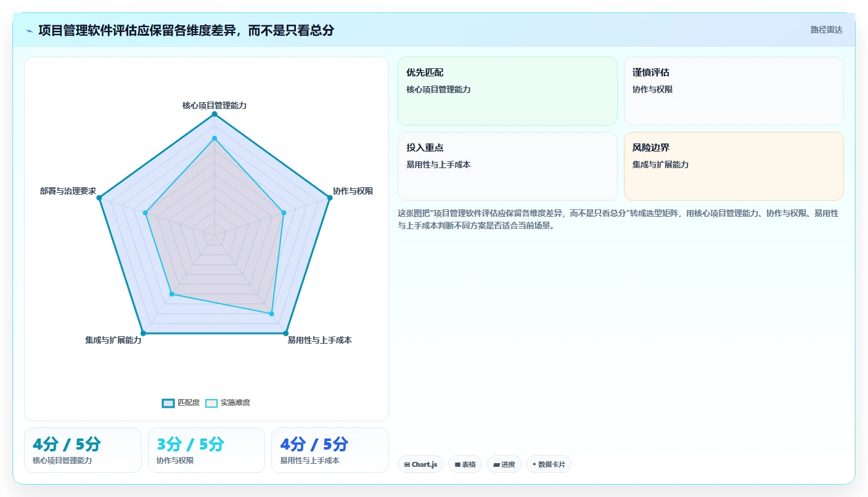Click the 匹配度 data point at 集成与扩展能力 vertex
Viewport: 868px width, 497px height.
(x=143, y=333)
